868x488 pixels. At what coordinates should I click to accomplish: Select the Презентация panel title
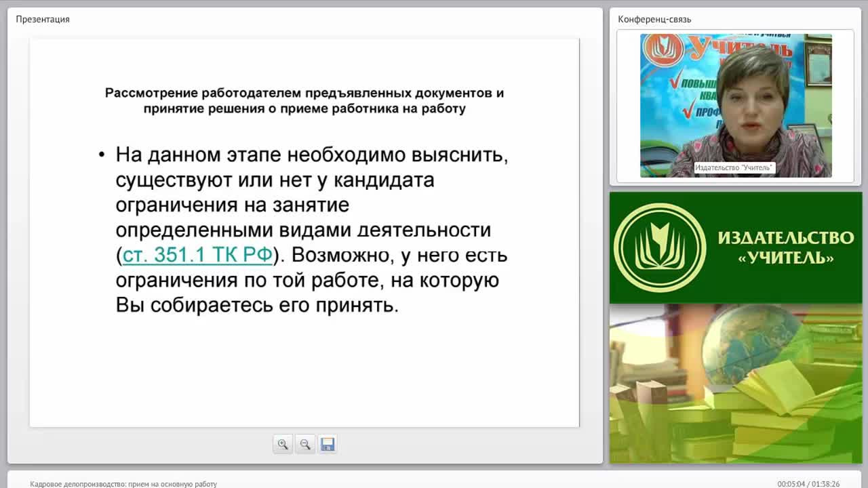[x=43, y=19]
